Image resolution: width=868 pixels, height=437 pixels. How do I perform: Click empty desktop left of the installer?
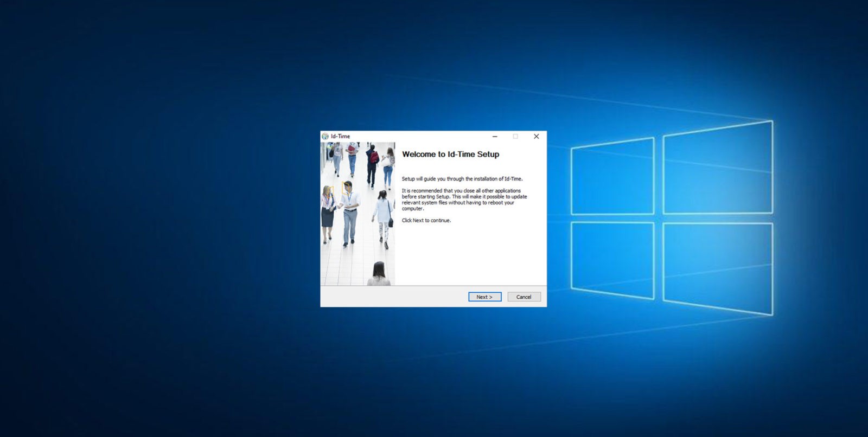pos(163,217)
